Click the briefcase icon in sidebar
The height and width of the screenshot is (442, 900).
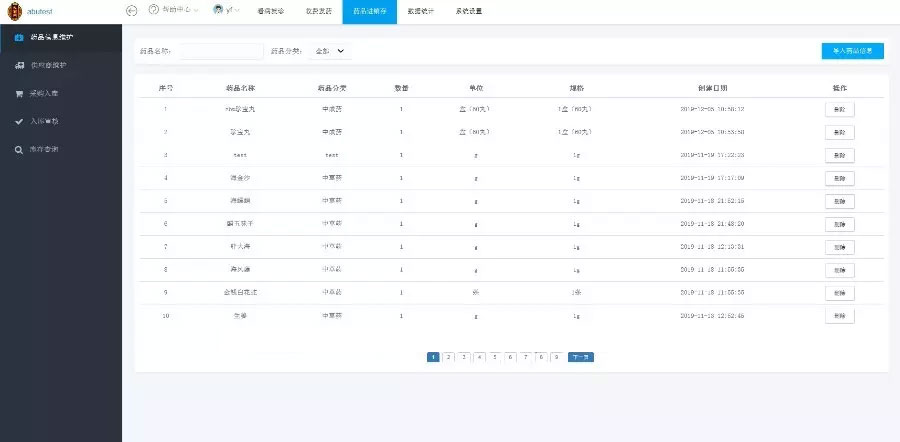point(19,38)
